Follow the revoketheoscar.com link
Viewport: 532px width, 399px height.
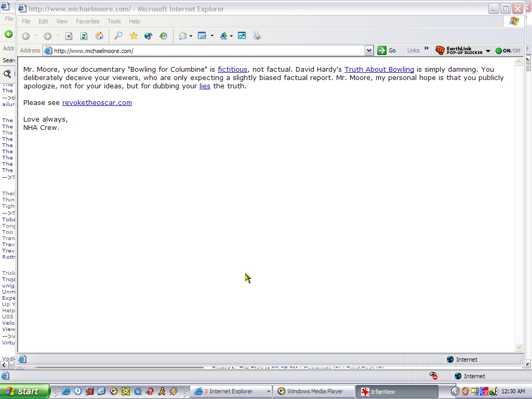click(x=97, y=102)
